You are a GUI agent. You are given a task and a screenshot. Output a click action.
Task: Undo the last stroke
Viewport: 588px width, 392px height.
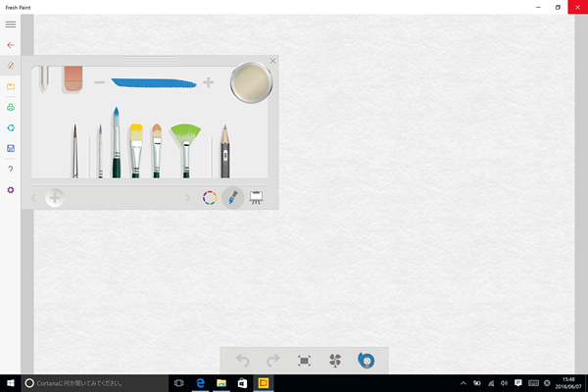pos(243,361)
